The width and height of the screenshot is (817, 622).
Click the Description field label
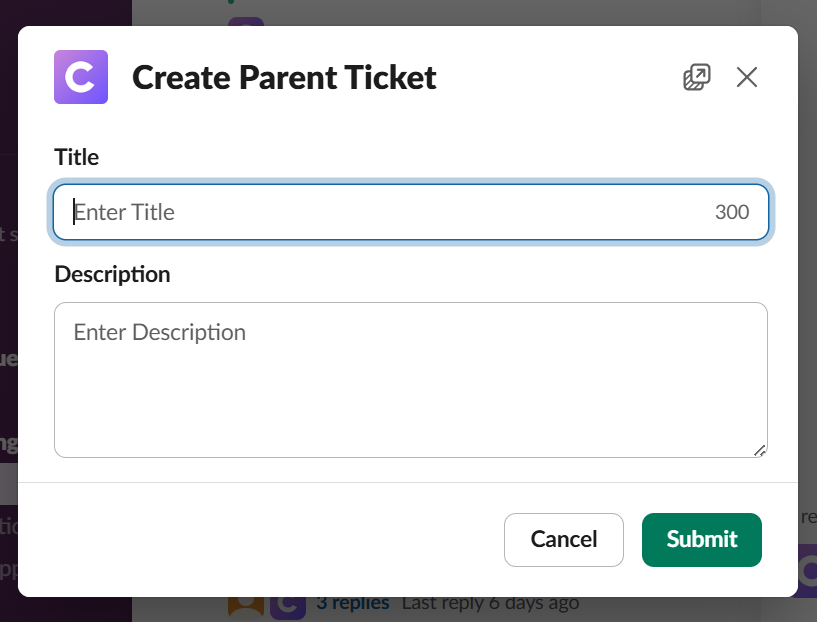[112, 274]
